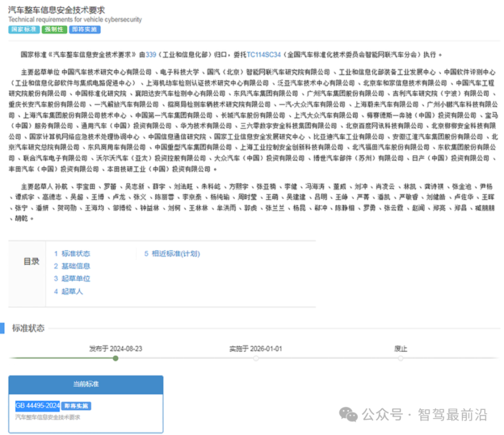Click the 国家标准 badge

click(x=23, y=30)
